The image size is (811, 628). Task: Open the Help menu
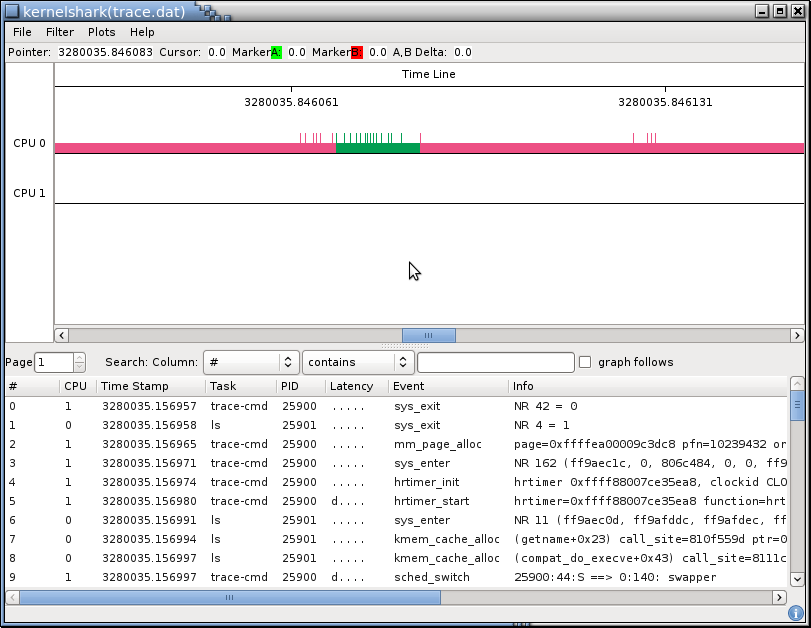pos(142,32)
